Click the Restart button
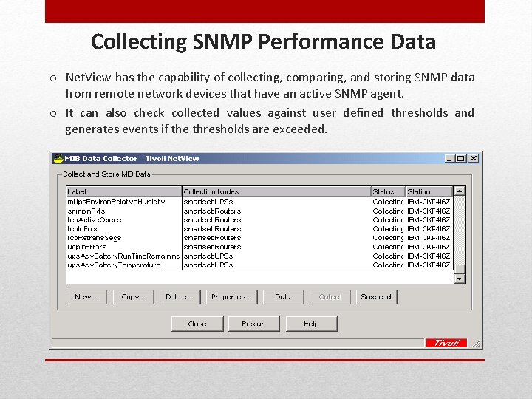This screenshot has width=532, height=399. click(x=253, y=324)
